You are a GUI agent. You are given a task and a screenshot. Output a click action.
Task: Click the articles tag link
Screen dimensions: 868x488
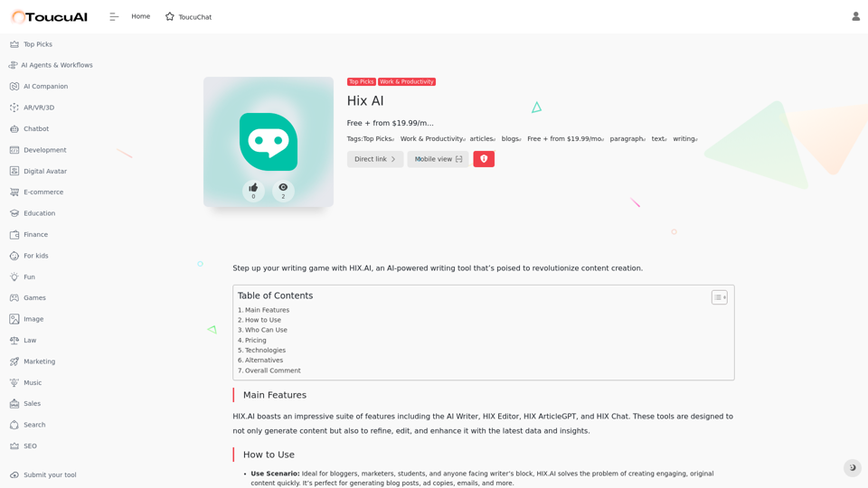click(483, 139)
